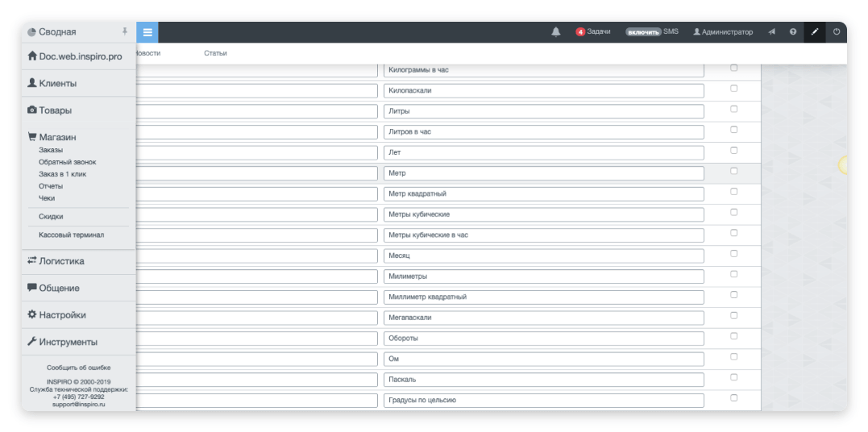Check the Градусы по цельсию checkbox
The width and height of the screenshot is (868, 432).
click(734, 397)
